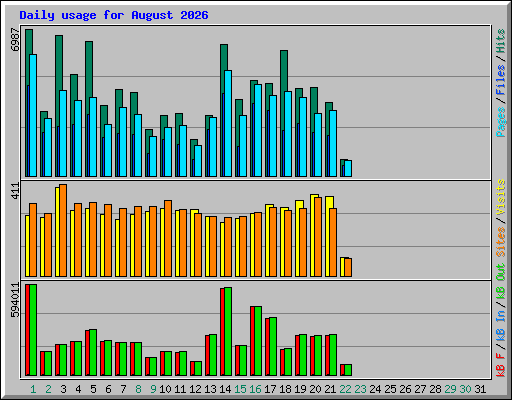This screenshot has height=400, width=512.
Task: Click the green kB Out bar for day 1
Action: pos(33,330)
